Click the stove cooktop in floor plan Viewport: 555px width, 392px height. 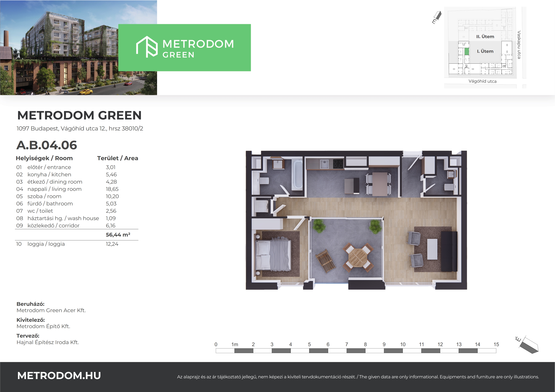click(338, 164)
